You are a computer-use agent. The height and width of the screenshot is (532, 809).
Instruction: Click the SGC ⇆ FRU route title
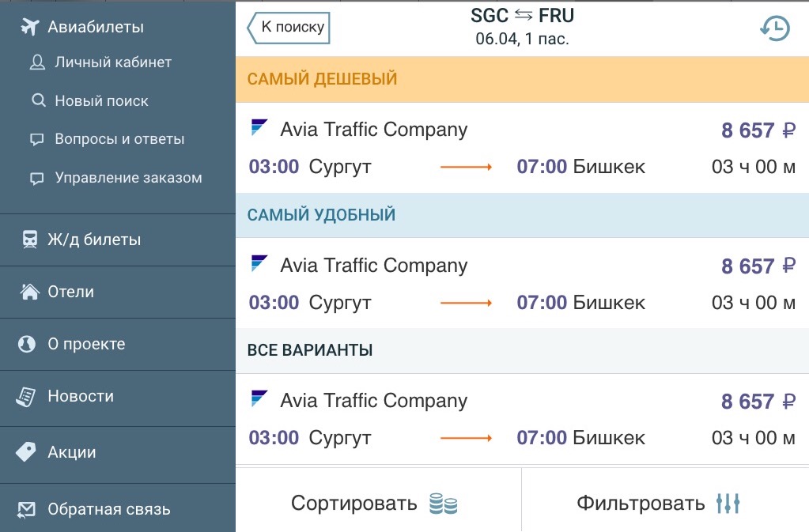522,16
